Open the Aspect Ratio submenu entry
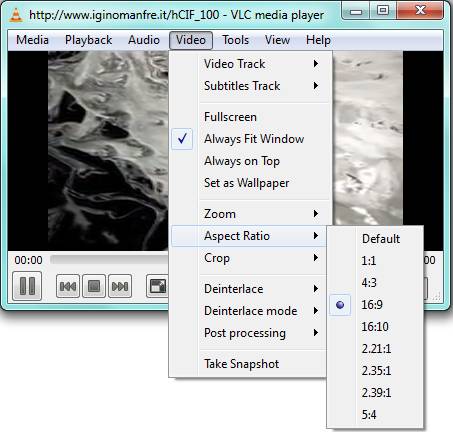The image size is (453, 432). [x=249, y=236]
